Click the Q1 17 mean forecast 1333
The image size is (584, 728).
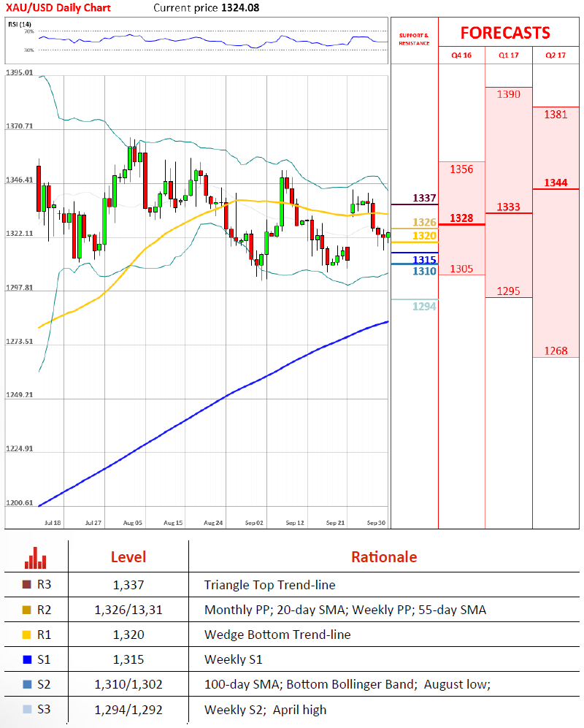pos(509,207)
